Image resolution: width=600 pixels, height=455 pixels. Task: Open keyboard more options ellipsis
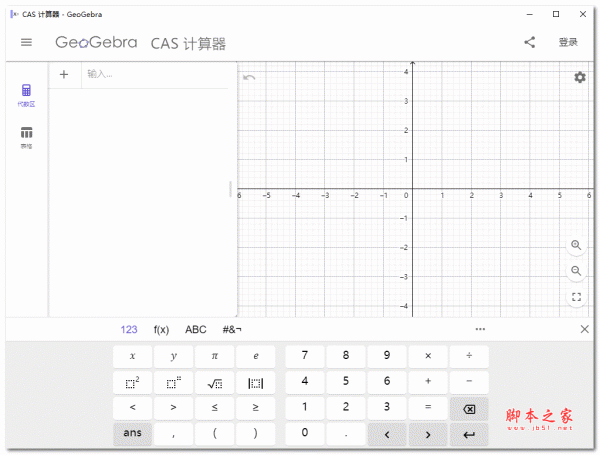click(480, 329)
